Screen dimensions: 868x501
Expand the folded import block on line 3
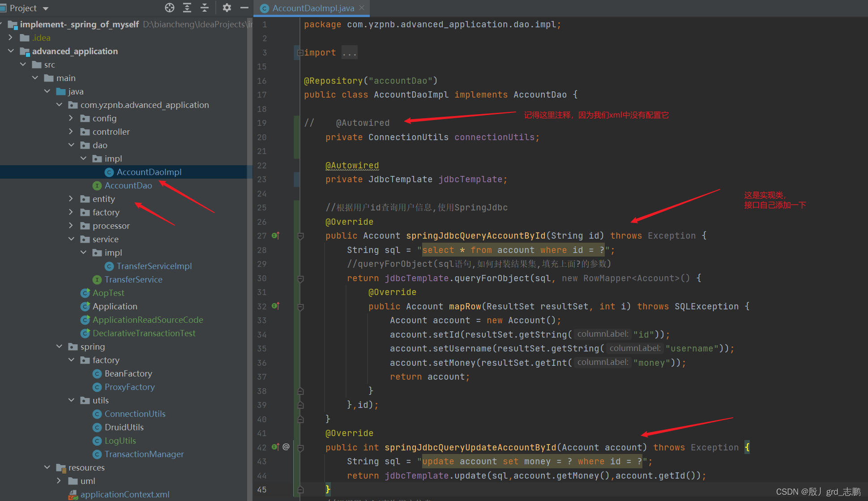[300, 53]
